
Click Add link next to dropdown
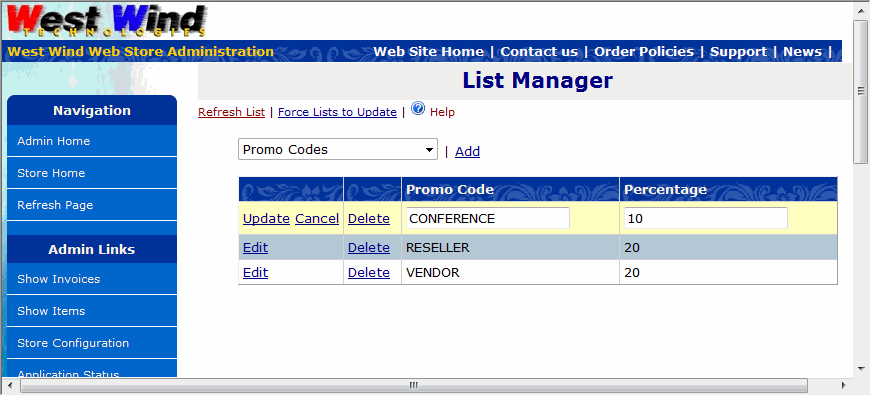pyautogui.click(x=467, y=152)
